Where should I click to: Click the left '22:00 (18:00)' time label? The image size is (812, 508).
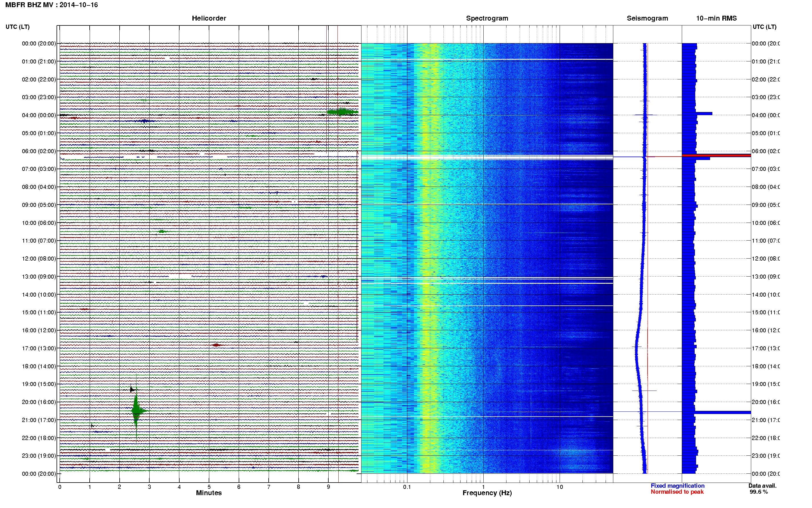[x=39, y=438]
